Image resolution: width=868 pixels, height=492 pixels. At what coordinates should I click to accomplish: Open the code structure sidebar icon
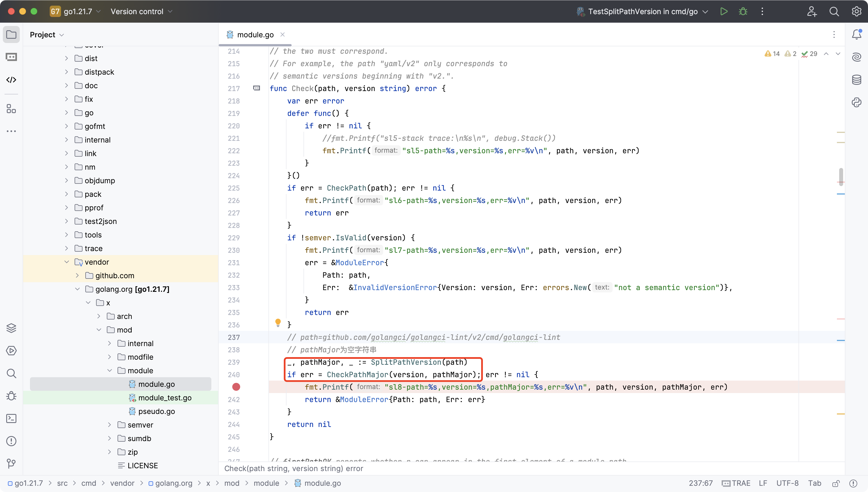[x=11, y=80]
